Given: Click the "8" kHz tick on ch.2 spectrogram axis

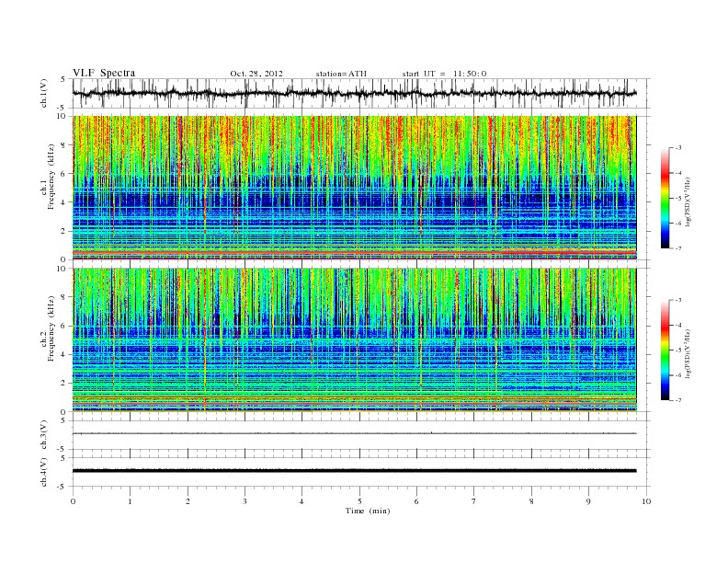Looking at the screenshot, I should (x=64, y=297).
